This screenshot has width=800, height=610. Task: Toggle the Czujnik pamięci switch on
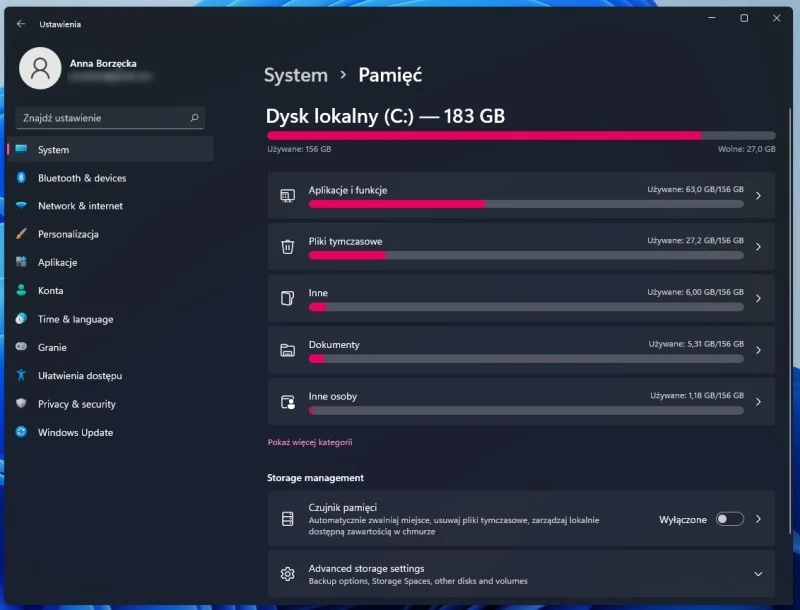[729, 519]
